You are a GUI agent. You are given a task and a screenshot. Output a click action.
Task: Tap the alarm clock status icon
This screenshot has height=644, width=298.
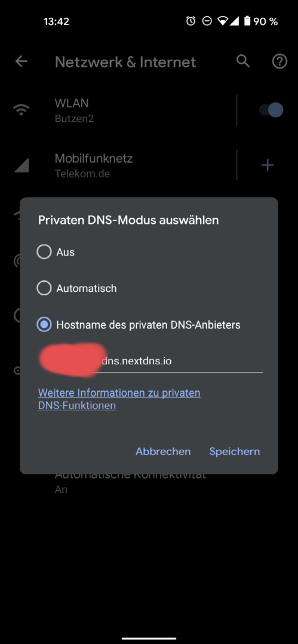click(x=191, y=21)
